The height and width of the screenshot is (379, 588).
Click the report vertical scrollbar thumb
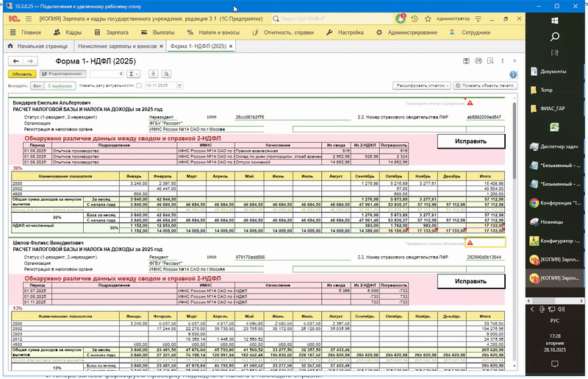coord(514,139)
